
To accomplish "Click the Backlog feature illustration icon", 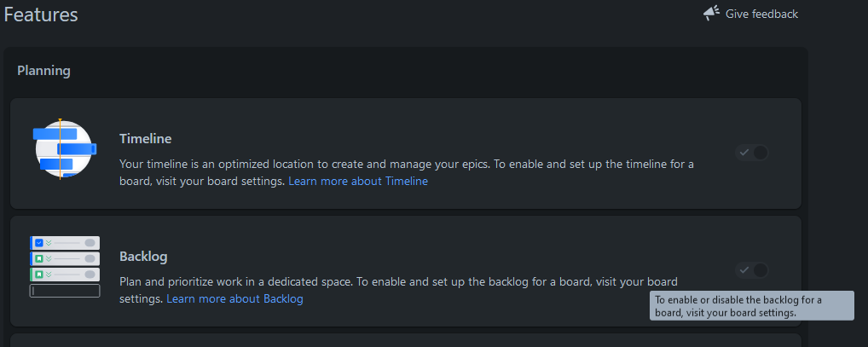I will coord(65,267).
